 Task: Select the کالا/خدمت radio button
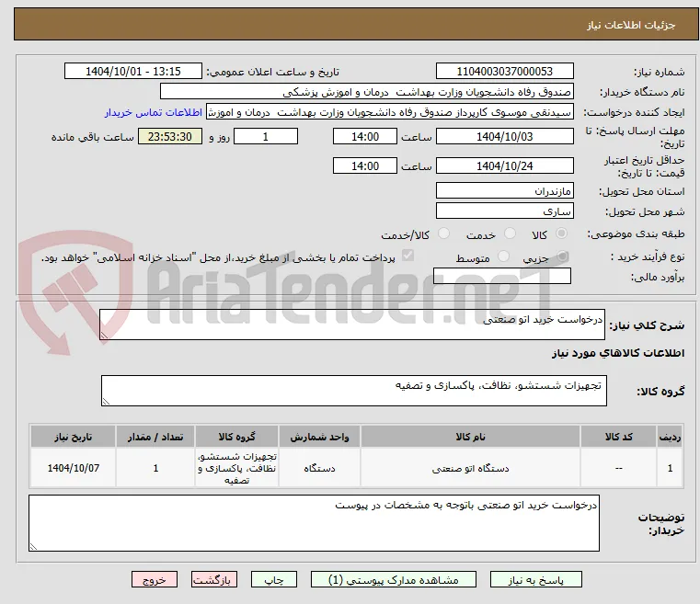pos(443,234)
